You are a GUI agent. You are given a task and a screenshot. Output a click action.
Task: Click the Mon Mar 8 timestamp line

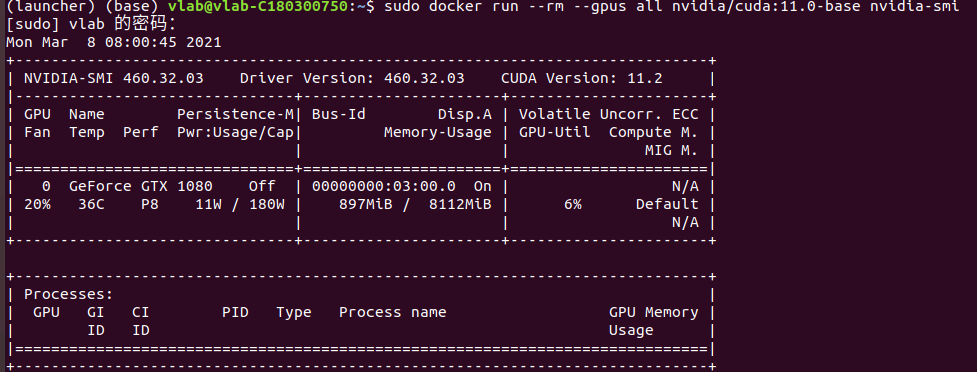113,43
